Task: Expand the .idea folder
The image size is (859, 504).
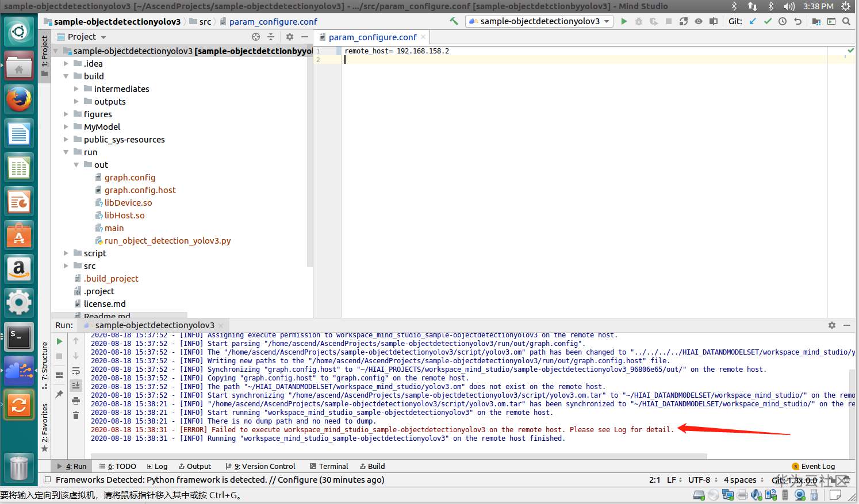Action: [66, 64]
